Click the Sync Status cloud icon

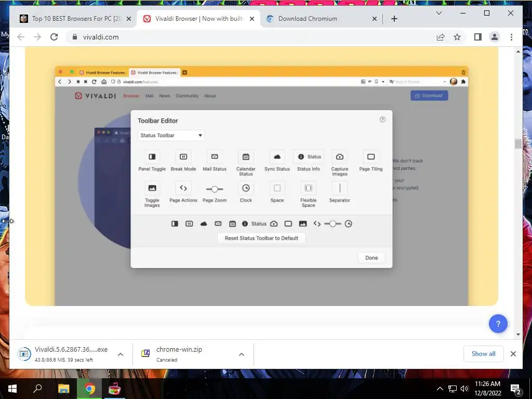[x=277, y=157]
